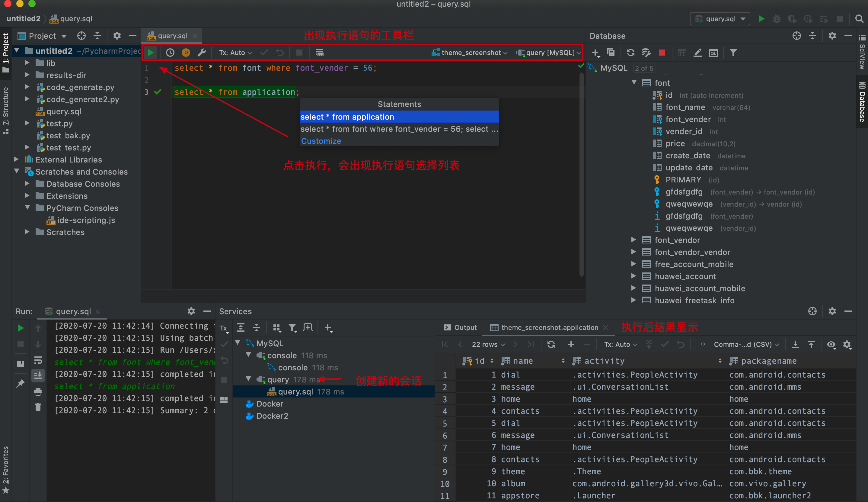Image resolution: width=868 pixels, height=502 pixels.
Task: Expand huawei_account table node
Action: (633, 276)
